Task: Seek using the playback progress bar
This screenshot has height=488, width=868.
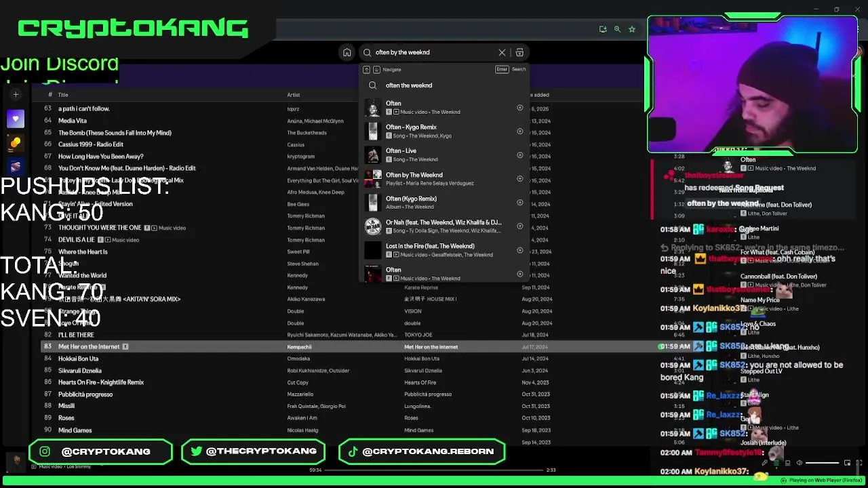Action: tap(434, 470)
